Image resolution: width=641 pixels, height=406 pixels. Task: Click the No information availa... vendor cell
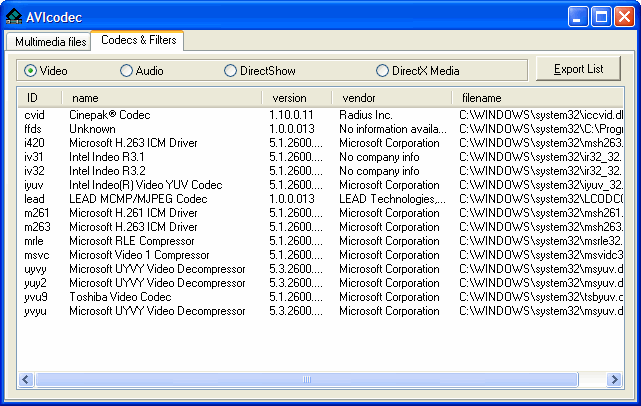click(392, 129)
